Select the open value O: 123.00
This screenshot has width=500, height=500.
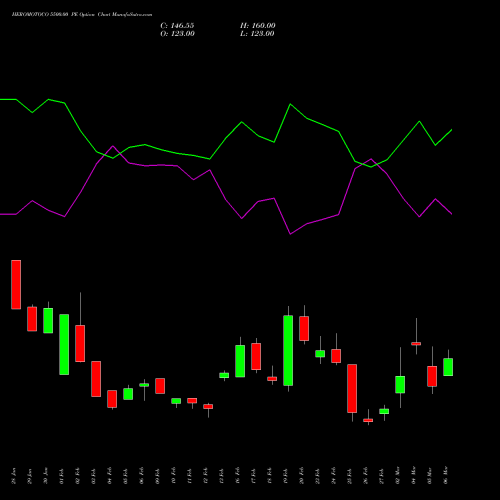[177, 34]
